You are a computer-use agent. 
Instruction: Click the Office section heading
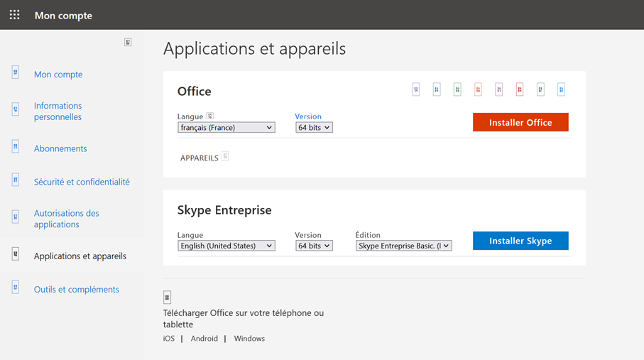195,91
